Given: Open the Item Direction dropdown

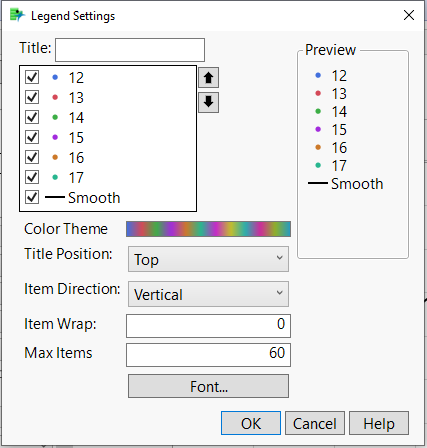Looking at the screenshot, I should click(208, 294).
